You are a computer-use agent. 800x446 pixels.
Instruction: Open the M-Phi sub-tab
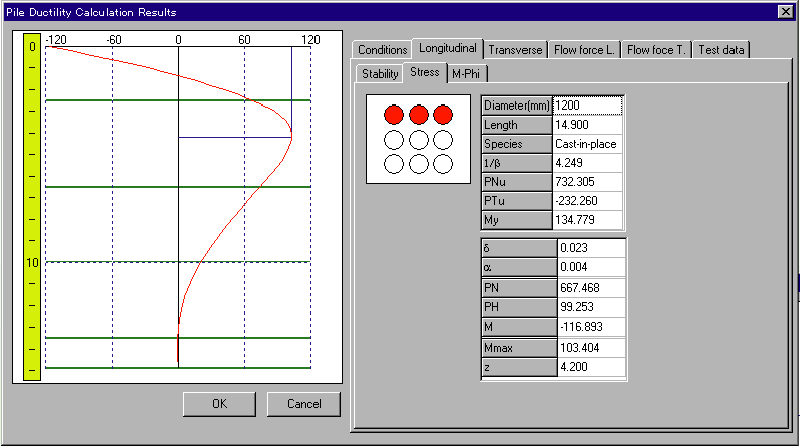467,73
